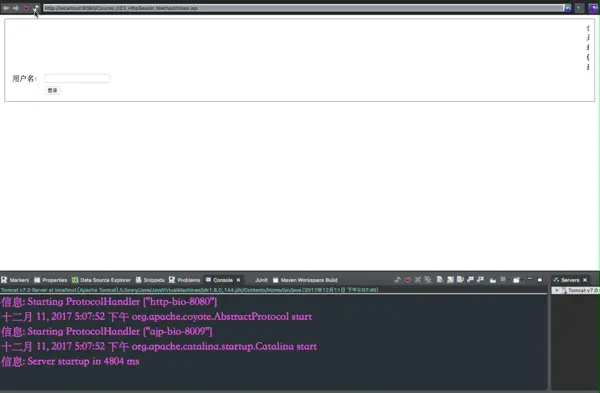Close the Console tab
Viewport: 600px width, 393px height.
pyautogui.click(x=238, y=280)
